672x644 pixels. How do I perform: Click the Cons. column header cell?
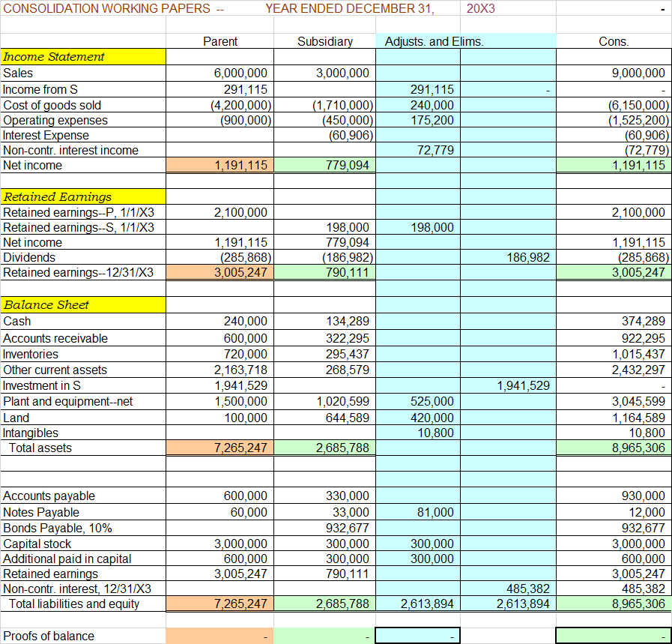coord(614,41)
